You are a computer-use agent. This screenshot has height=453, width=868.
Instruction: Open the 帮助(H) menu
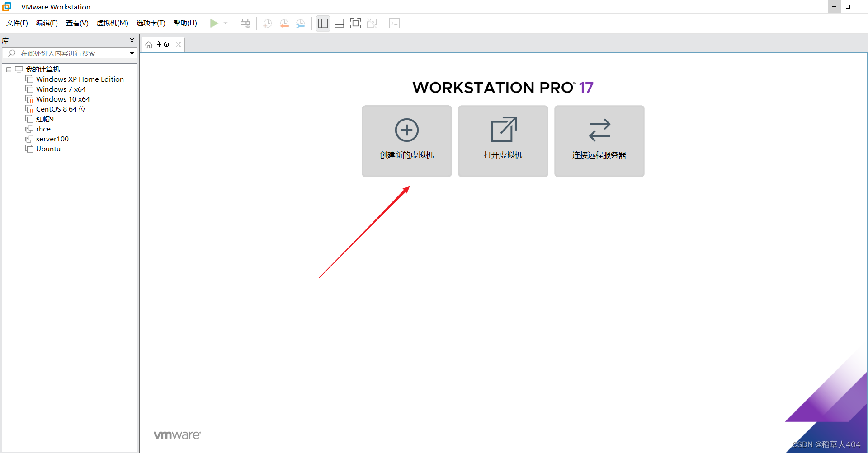coord(185,23)
